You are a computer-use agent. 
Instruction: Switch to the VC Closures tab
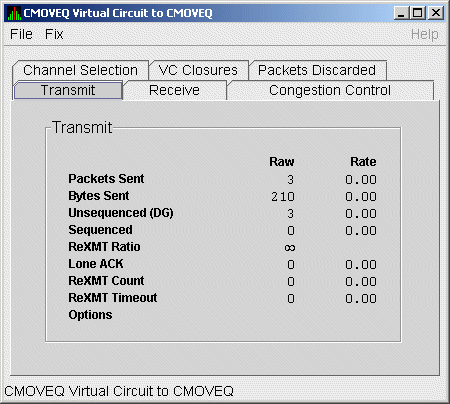(x=198, y=70)
